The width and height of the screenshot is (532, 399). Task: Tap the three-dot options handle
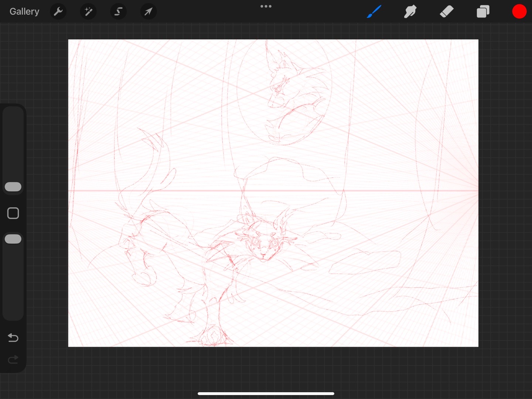pos(266,6)
